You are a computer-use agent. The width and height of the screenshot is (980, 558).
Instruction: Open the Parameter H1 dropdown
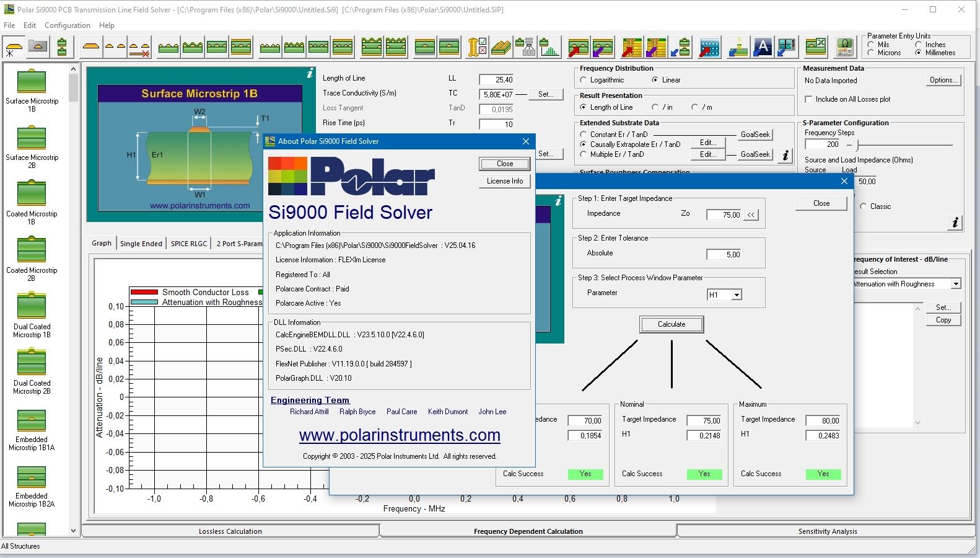point(737,295)
